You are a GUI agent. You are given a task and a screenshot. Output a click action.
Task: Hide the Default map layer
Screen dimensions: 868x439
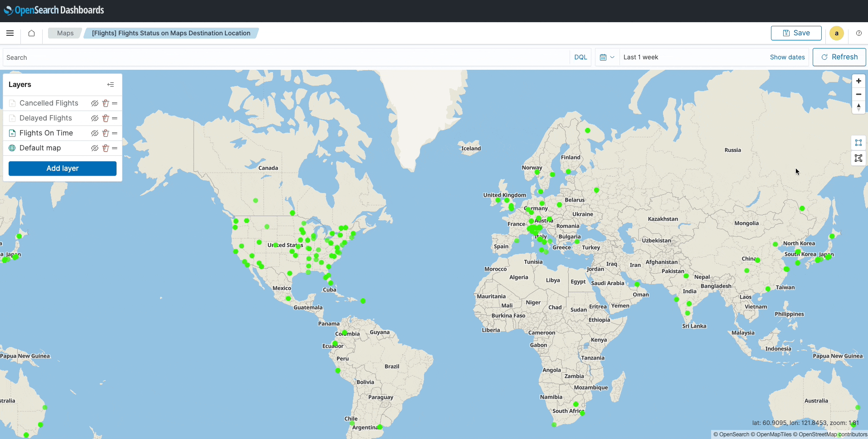[94, 148]
